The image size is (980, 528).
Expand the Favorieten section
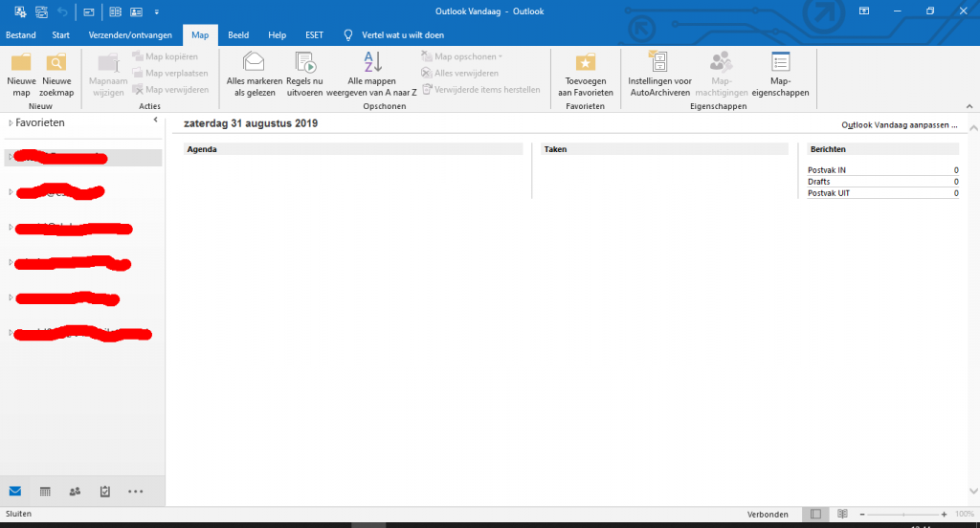(x=11, y=123)
